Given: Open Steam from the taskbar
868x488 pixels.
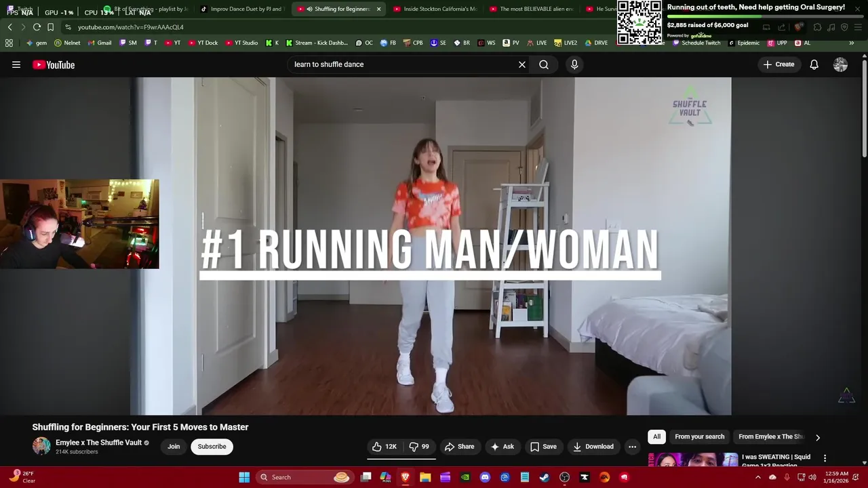Looking at the screenshot, I should (x=544, y=477).
